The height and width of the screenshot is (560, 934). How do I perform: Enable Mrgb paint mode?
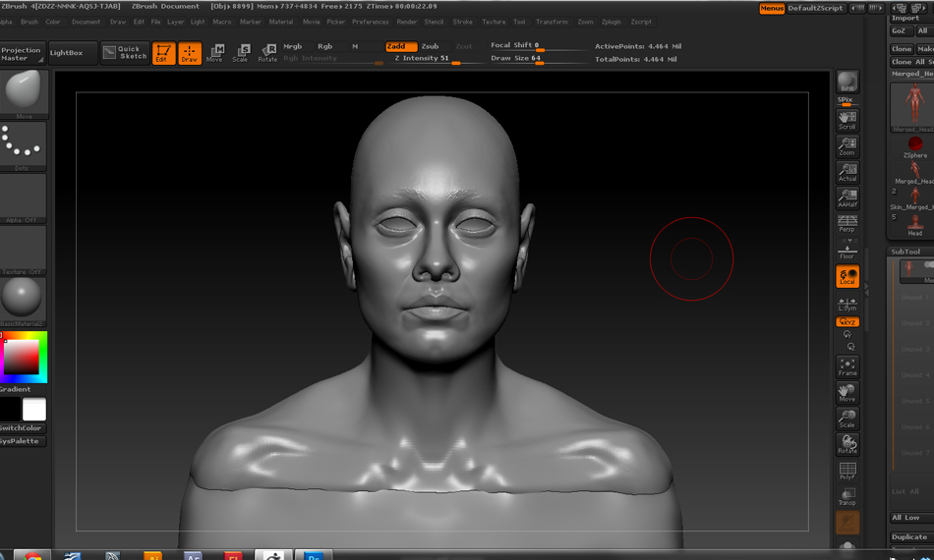(x=292, y=46)
